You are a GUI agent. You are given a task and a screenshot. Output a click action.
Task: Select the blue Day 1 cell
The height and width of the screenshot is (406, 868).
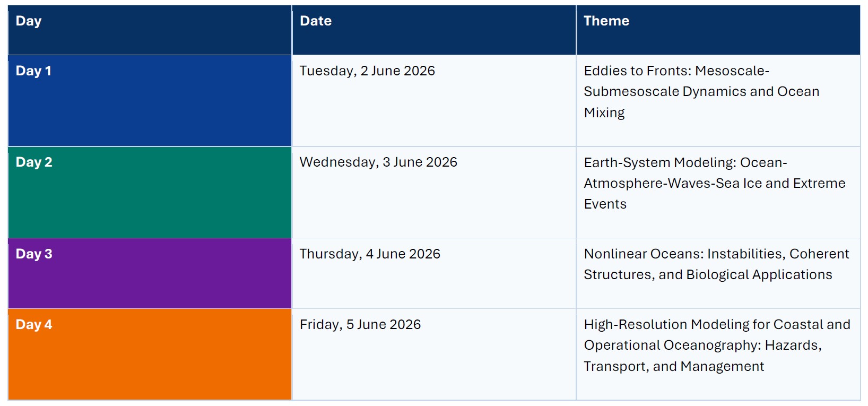[x=150, y=101]
